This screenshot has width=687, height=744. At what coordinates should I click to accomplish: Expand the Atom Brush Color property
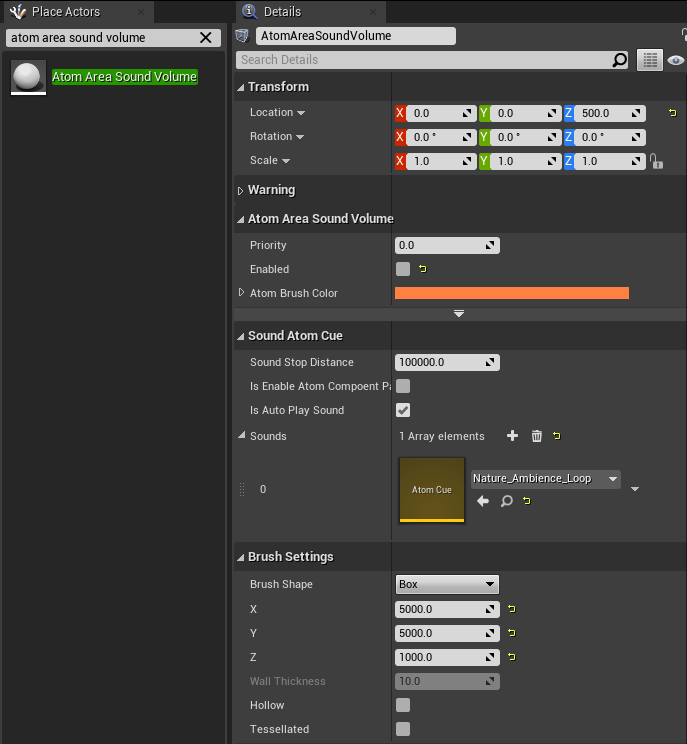click(241, 293)
